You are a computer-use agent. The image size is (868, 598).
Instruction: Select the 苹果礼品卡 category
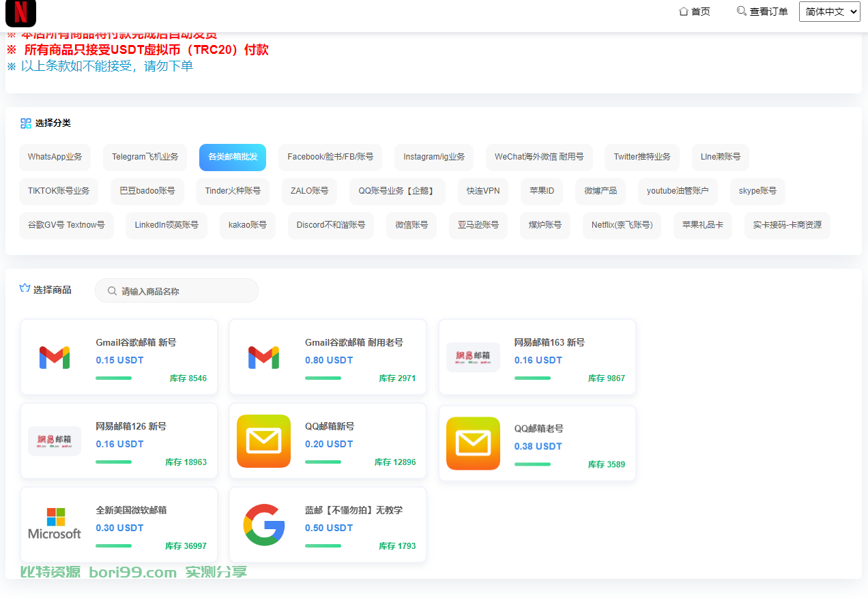pyautogui.click(x=703, y=225)
